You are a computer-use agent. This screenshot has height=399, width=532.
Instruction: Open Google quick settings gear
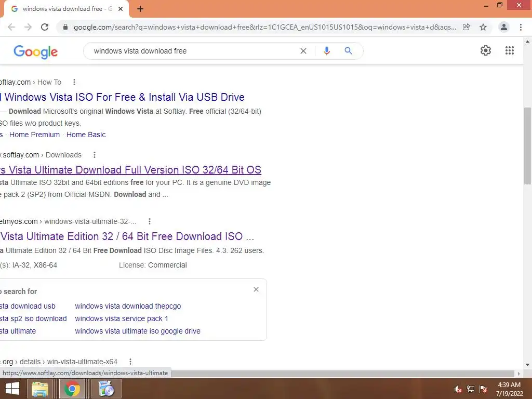pyautogui.click(x=486, y=50)
